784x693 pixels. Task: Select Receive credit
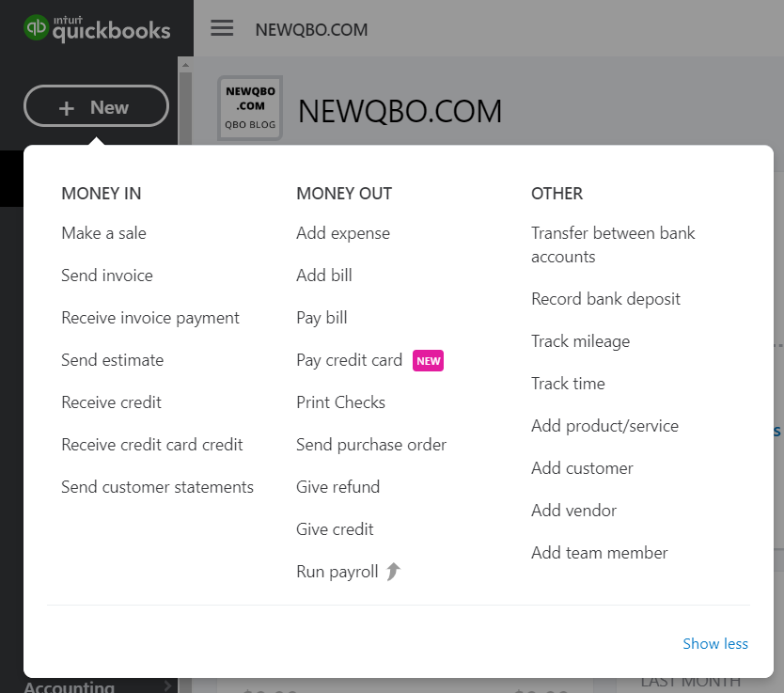click(112, 402)
